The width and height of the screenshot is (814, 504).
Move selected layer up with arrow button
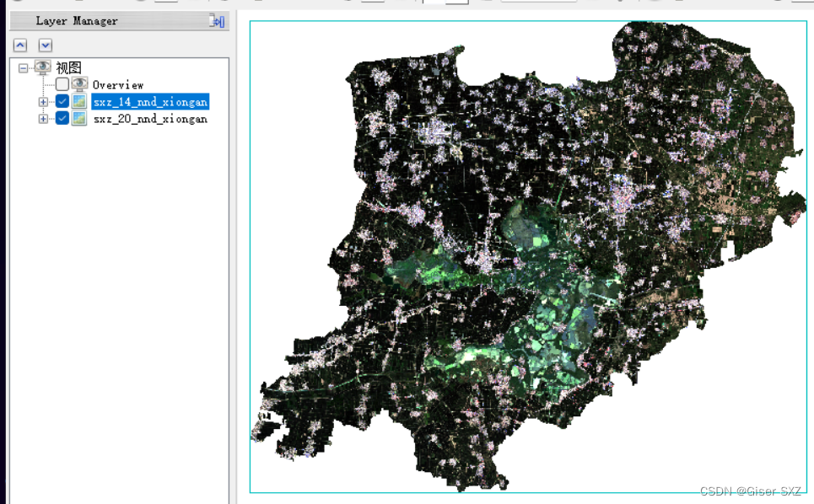point(20,46)
